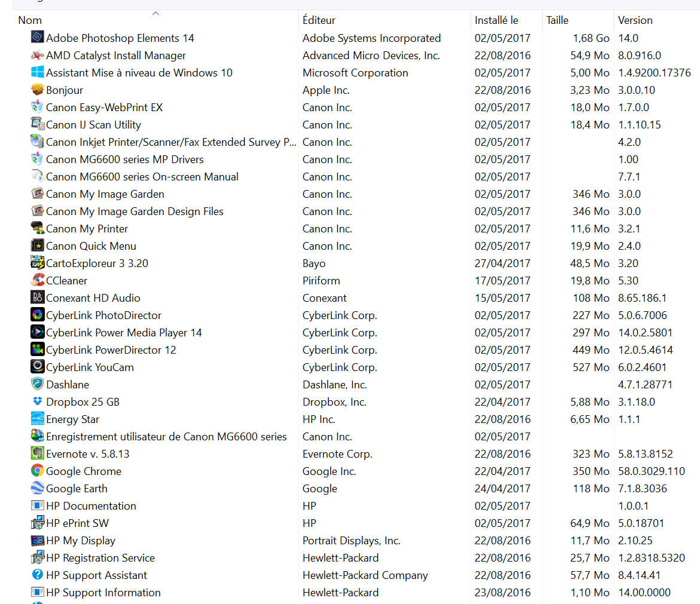This screenshot has width=700, height=604.
Task: Click the 27/04/2017 install date cell
Action: (502, 263)
